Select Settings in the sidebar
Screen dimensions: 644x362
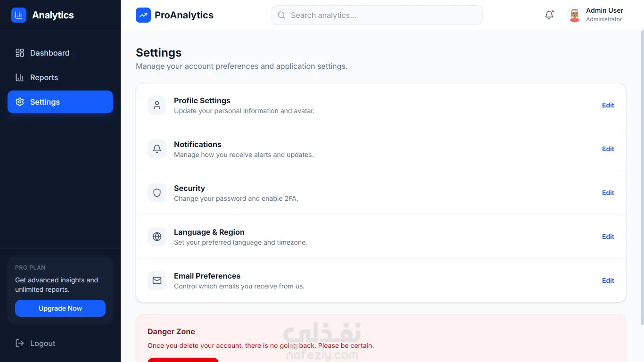click(x=60, y=102)
